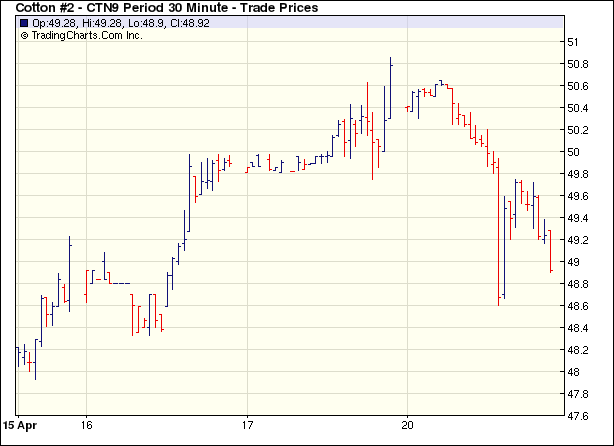Click the chart title Cotton #2 - CTN9
Viewport: 614px width, 446px height.
[x=166, y=8]
